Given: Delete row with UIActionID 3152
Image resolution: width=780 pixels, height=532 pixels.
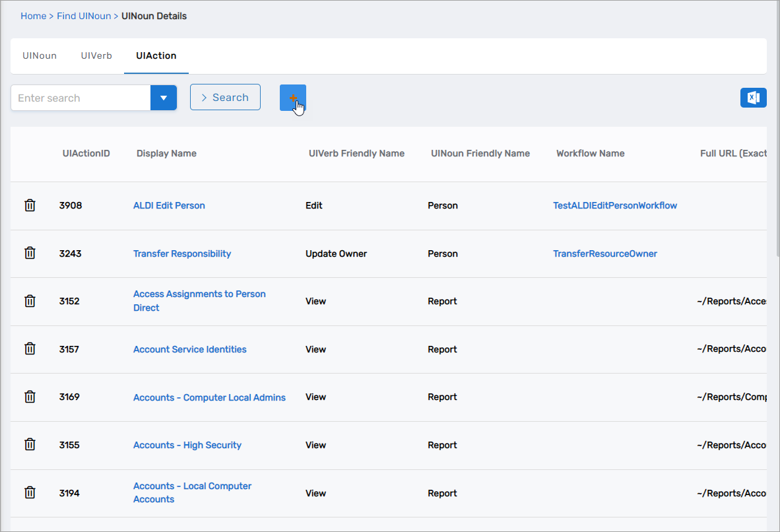Looking at the screenshot, I should pos(30,301).
